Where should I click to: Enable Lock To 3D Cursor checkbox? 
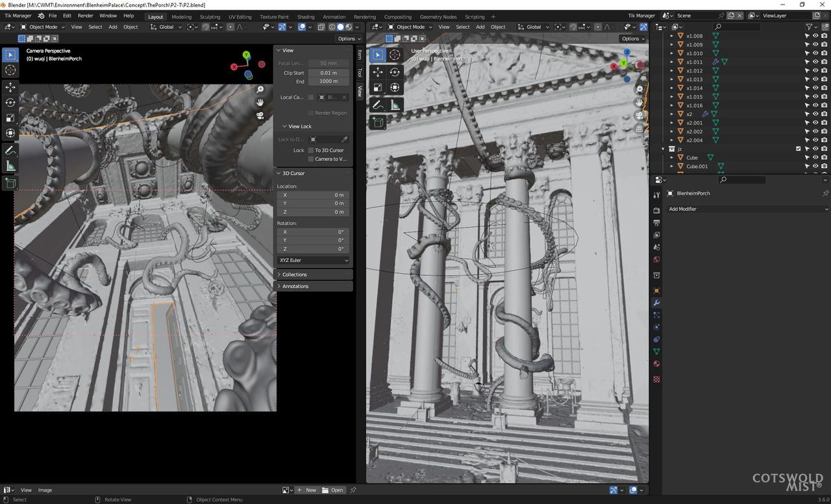pos(310,150)
